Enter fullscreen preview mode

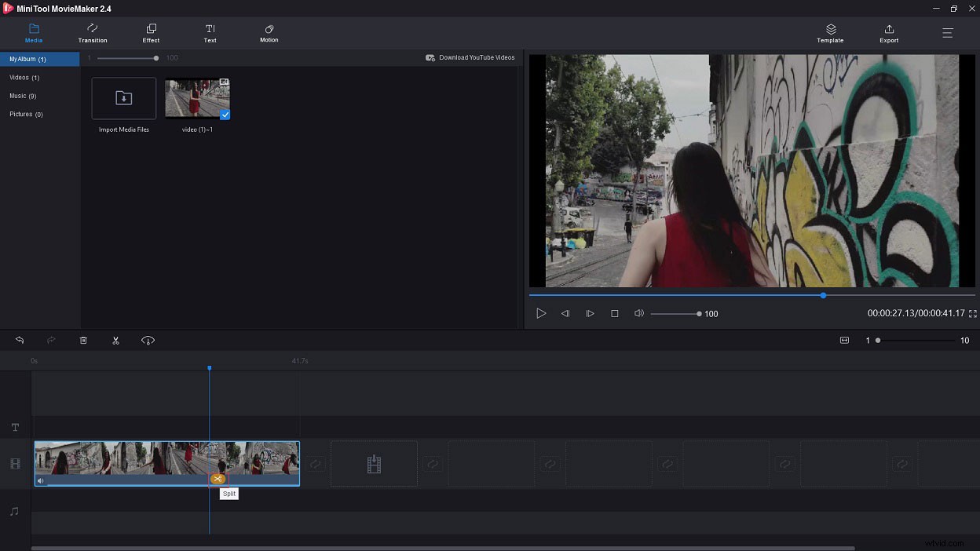[973, 314]
